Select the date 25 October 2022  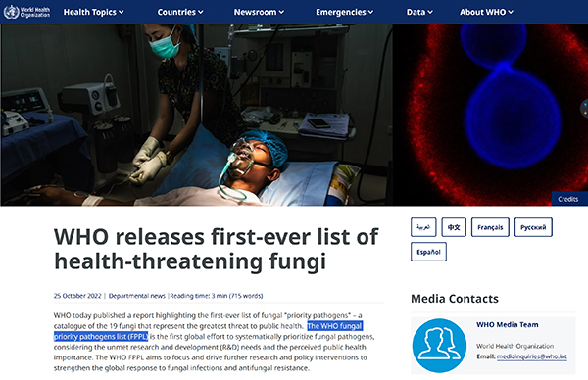pyautogui.click(x=77, y=296)
